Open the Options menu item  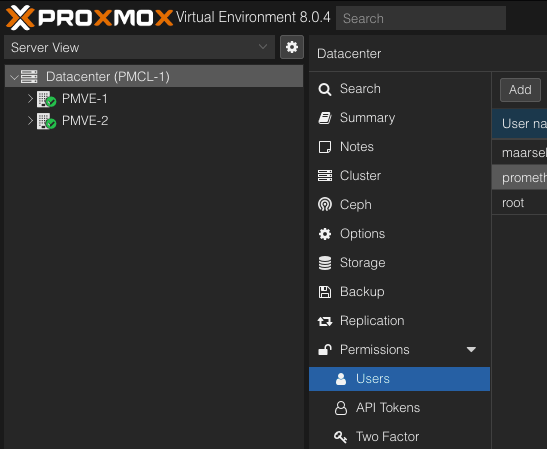399,234
